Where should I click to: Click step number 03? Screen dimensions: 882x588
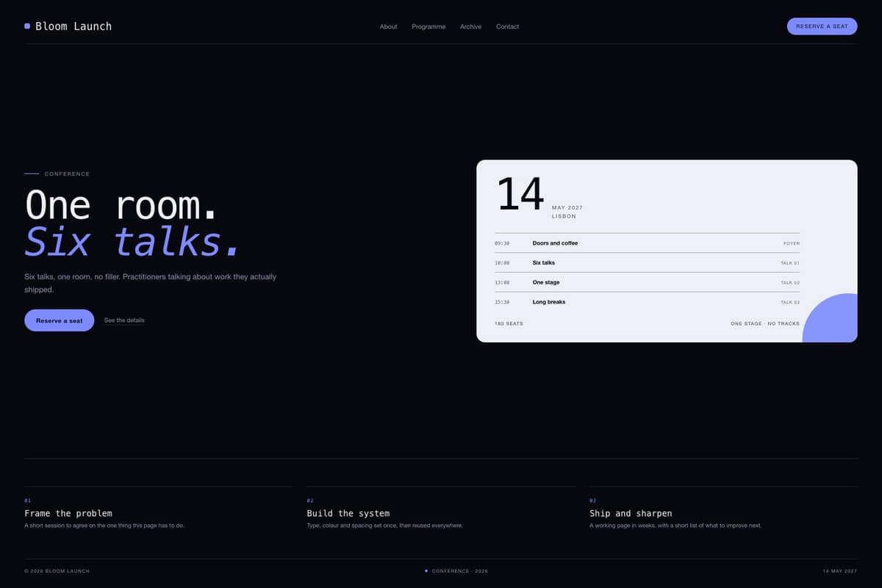592,501
